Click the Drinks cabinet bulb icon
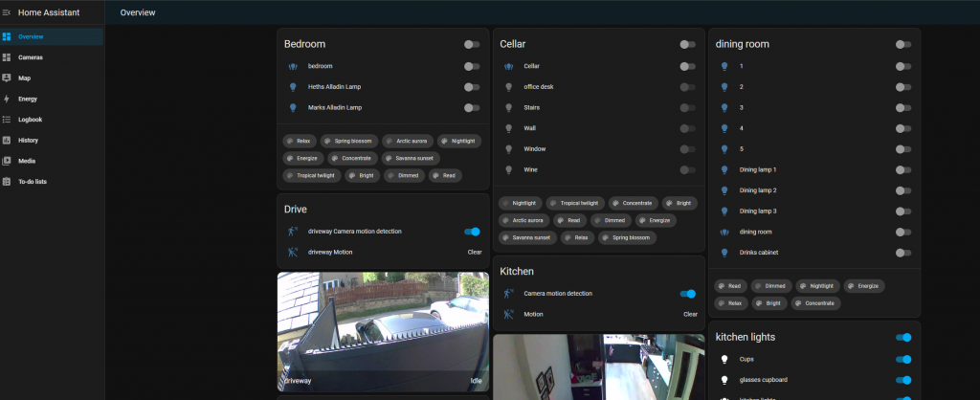The height and width of the screenshot is (400, 980). coord(724,253)
